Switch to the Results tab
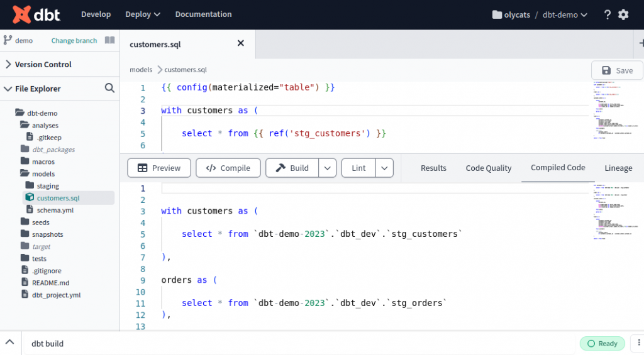The height and width of the screenshot is (355, 644). (433, 168)
